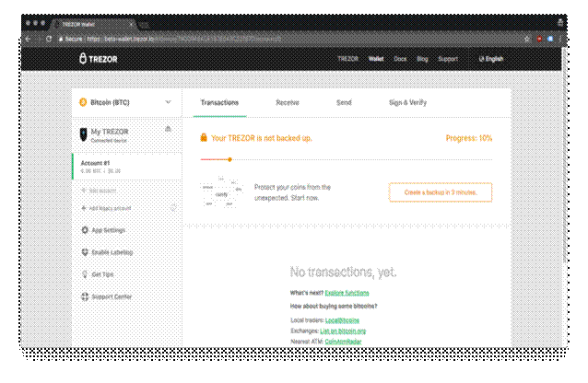The height and width of the screenshot is (383, 588).
Task: Click the Dropbox icon for Enable Labeling
Action: pyautogui.click(x=85, y=252)
